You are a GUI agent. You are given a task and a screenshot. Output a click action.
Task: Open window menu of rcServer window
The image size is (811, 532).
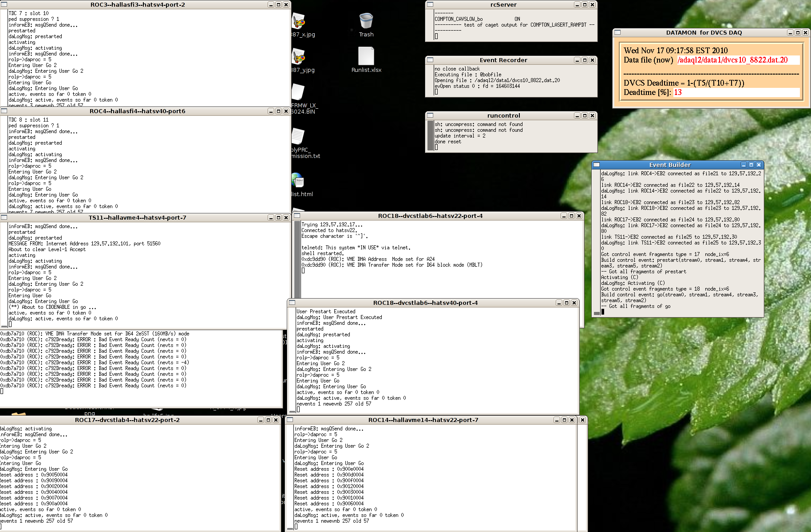pyautogui.click(x=430, y=4)
